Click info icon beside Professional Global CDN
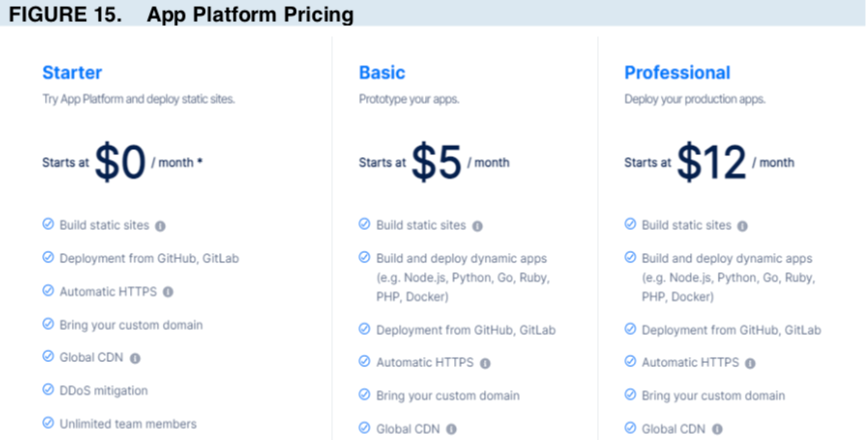 pyautogui.click(x=717, y=430)
